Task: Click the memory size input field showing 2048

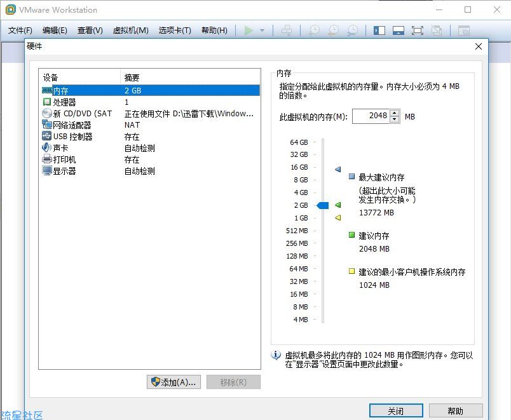Action: (371, 116)
